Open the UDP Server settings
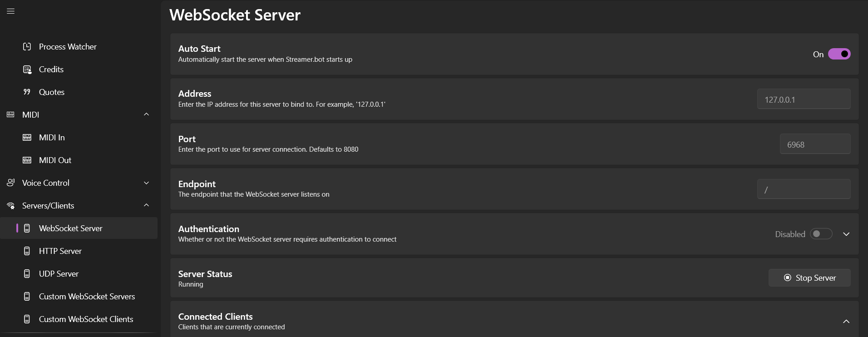This screenshot has width=868, height=337. (x=79, y=274)
